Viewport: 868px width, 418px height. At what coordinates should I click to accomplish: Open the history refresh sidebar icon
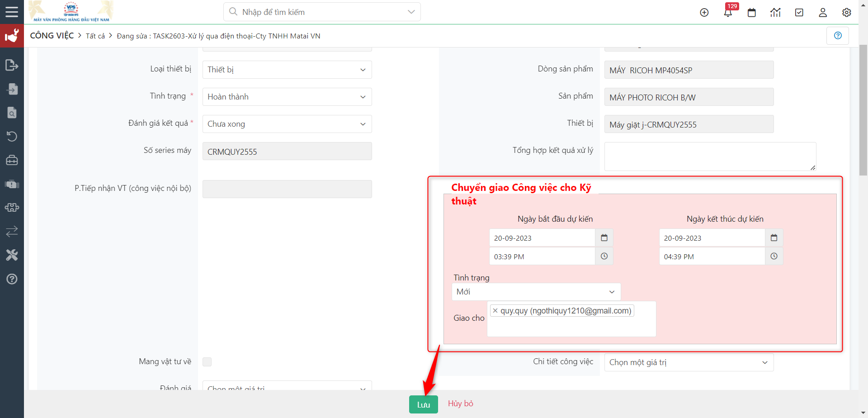coord(12,136)
